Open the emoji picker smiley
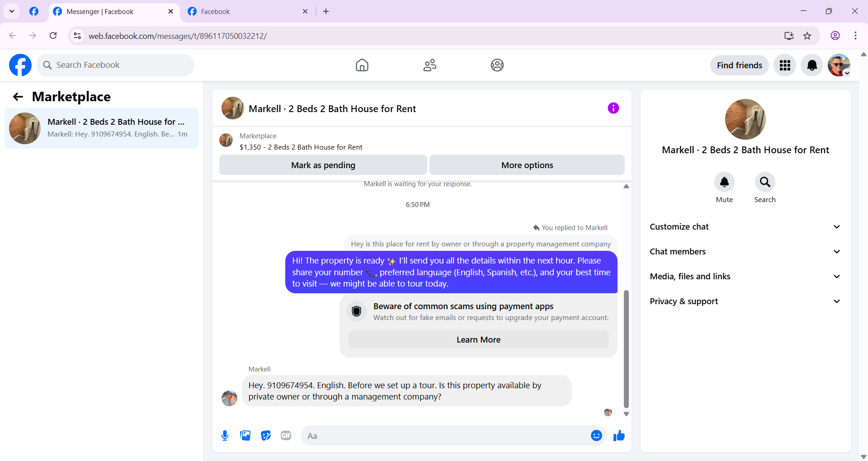This screenshot has height=461, width=868. pos(596,436)
